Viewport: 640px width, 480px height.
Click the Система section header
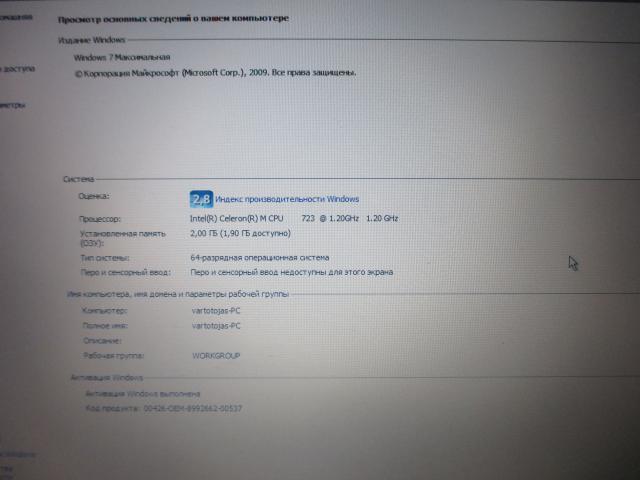[78, 179]
